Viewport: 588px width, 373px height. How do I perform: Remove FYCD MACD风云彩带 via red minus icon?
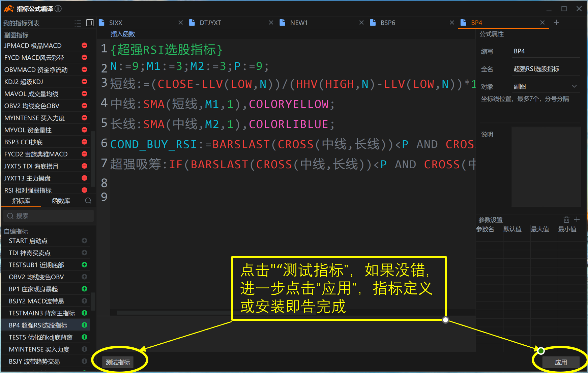pos(84,57)
